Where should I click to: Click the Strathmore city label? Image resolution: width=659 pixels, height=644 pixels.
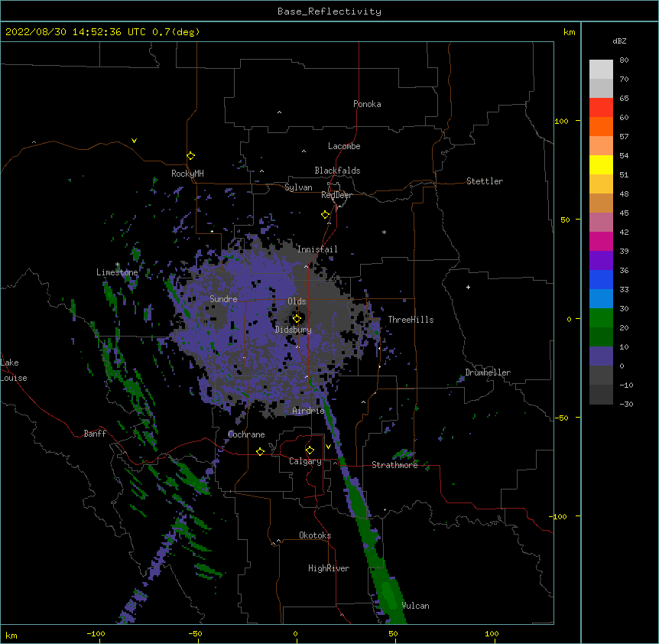394,465
